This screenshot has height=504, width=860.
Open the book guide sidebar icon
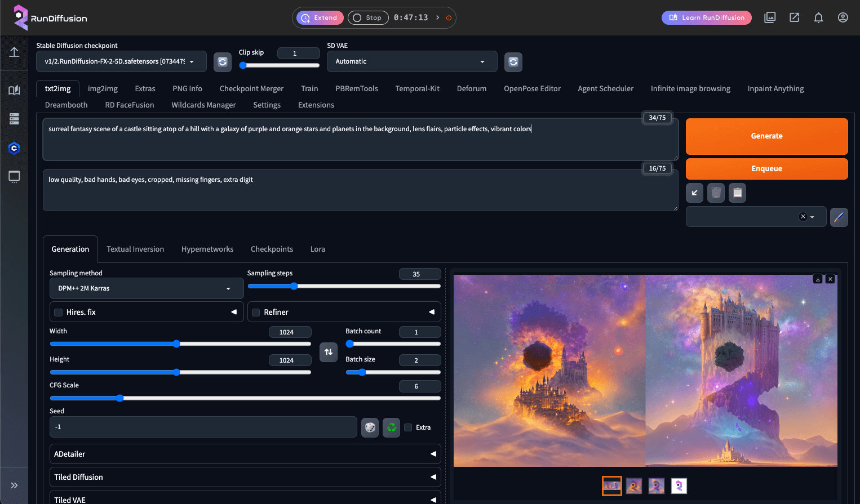pos(14,90)
